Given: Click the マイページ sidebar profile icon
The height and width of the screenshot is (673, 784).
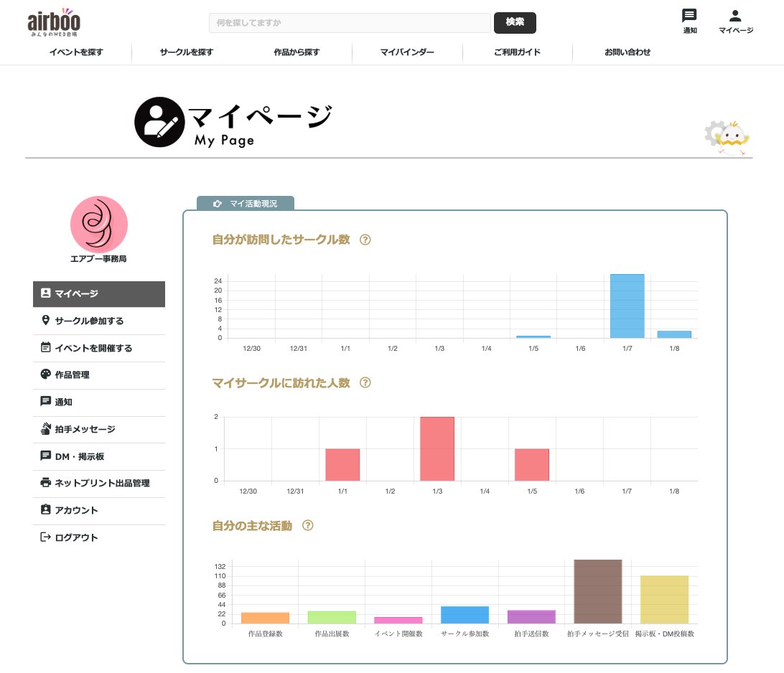Looking at the screenshot, I should (45, 293).
